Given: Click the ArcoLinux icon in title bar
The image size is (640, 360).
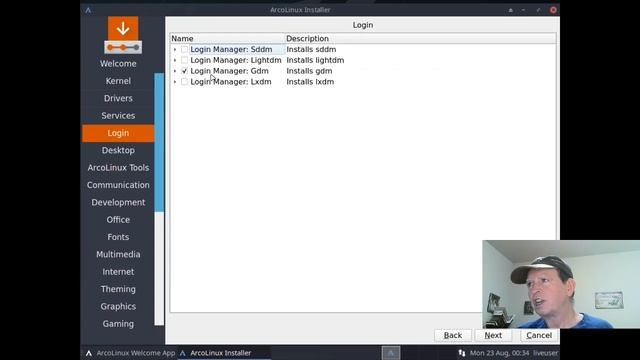Looking at the screenshot, I should click(x=88, y=10).
